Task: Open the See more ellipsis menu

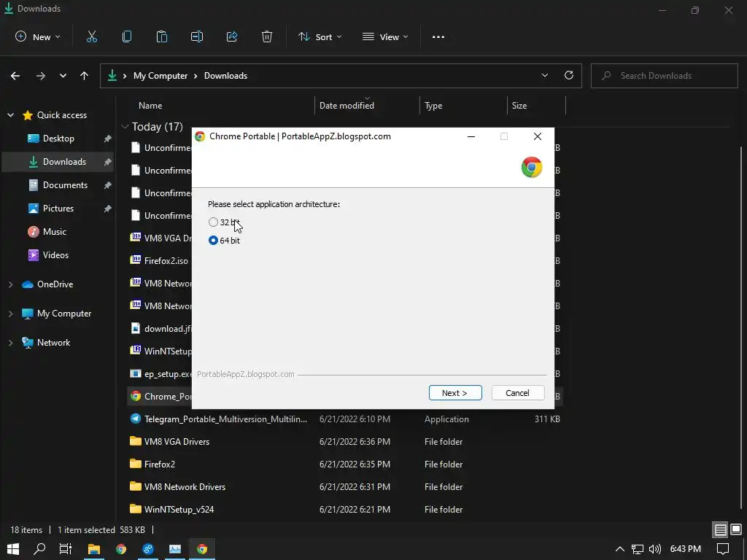Action: [x=438, y=37]
